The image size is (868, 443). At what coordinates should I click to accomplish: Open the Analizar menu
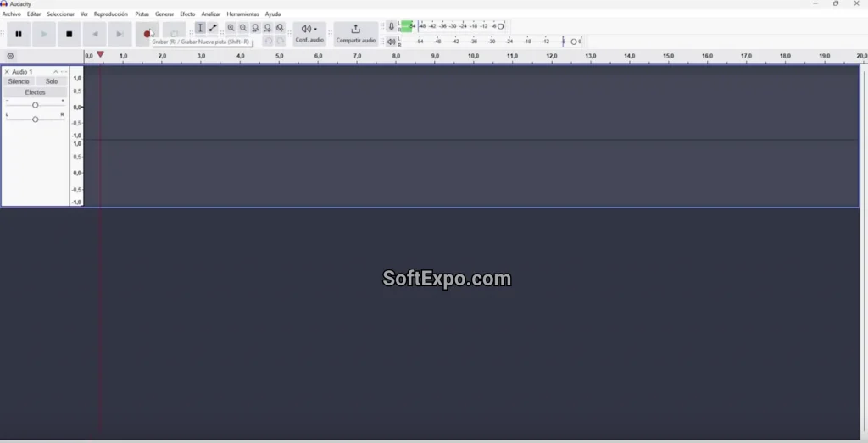pos(211,14)
